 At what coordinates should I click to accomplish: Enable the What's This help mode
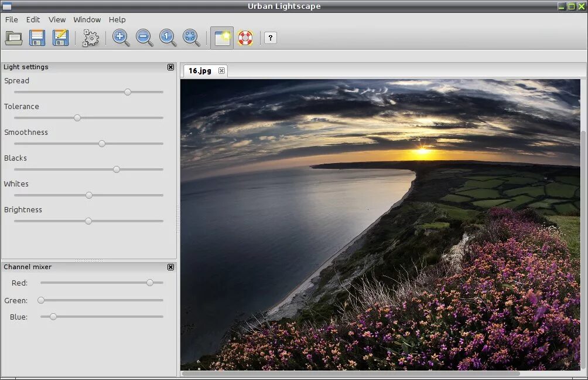(x=270, y=38)
